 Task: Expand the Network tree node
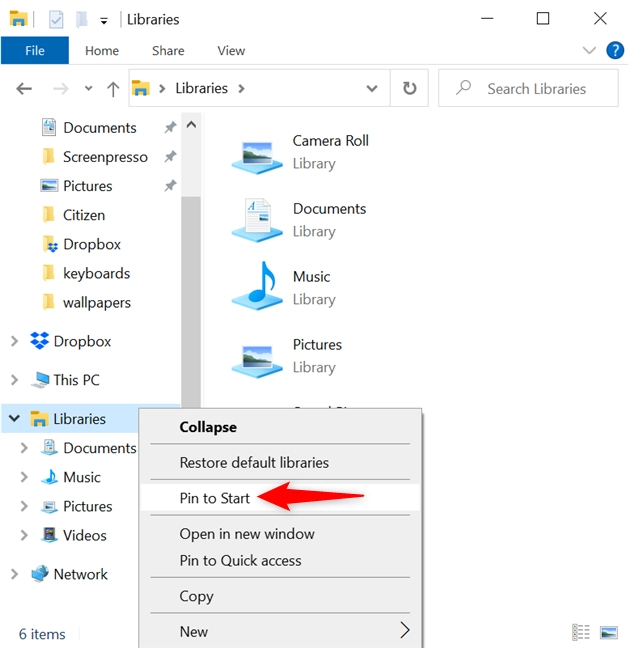[14, 574]
